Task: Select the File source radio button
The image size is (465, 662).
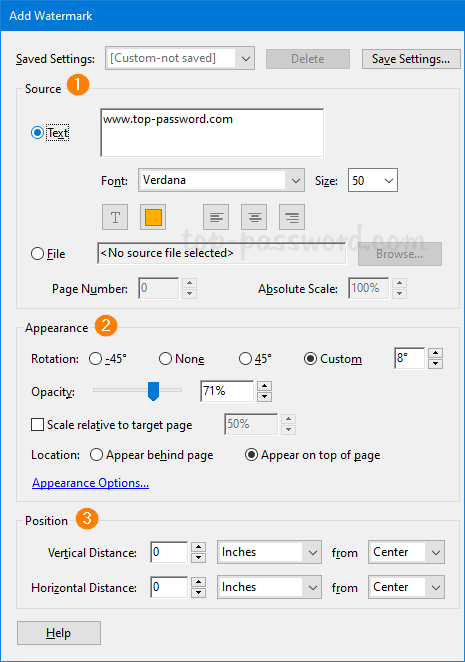Action: 38,254
